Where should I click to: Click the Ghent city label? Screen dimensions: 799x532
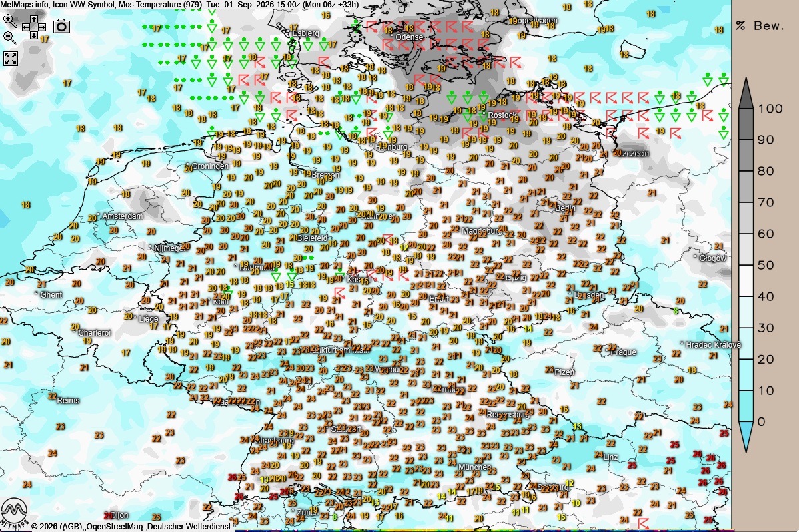pyautogui.click(x=51, y=295)
